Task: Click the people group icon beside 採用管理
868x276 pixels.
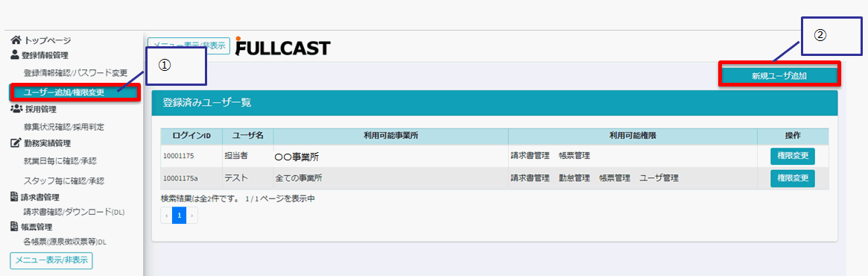Action: coord(16,109)
